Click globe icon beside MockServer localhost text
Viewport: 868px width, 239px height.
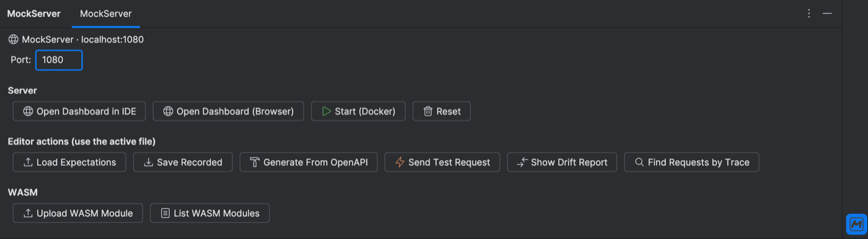tap(13, 40)
